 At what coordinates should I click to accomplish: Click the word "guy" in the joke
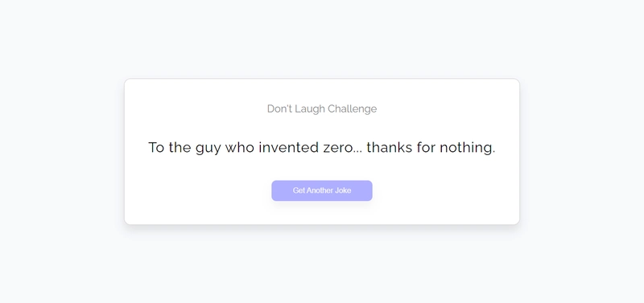point(208,149)
